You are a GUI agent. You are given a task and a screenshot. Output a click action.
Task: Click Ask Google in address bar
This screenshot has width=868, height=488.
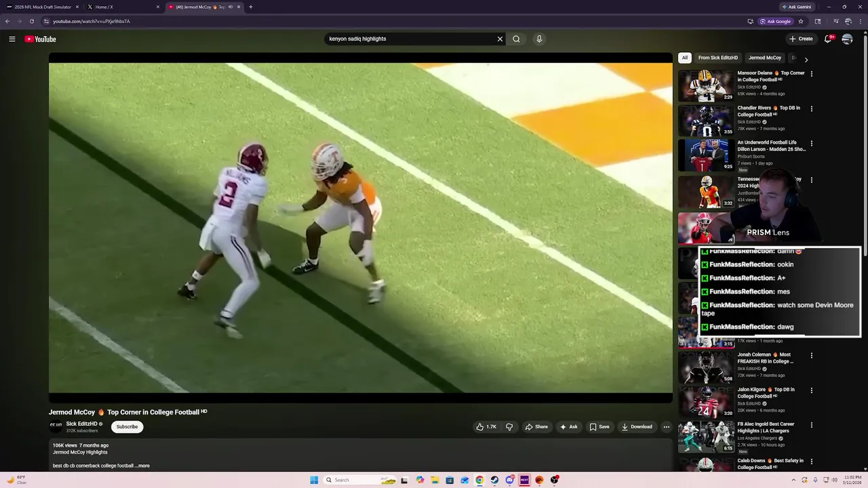(775, 21)
